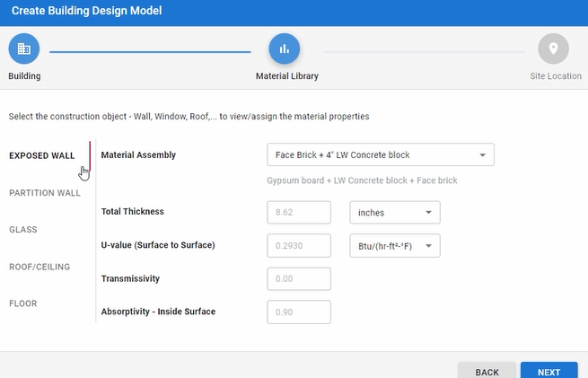Select the Glass tab

point(23,230)
